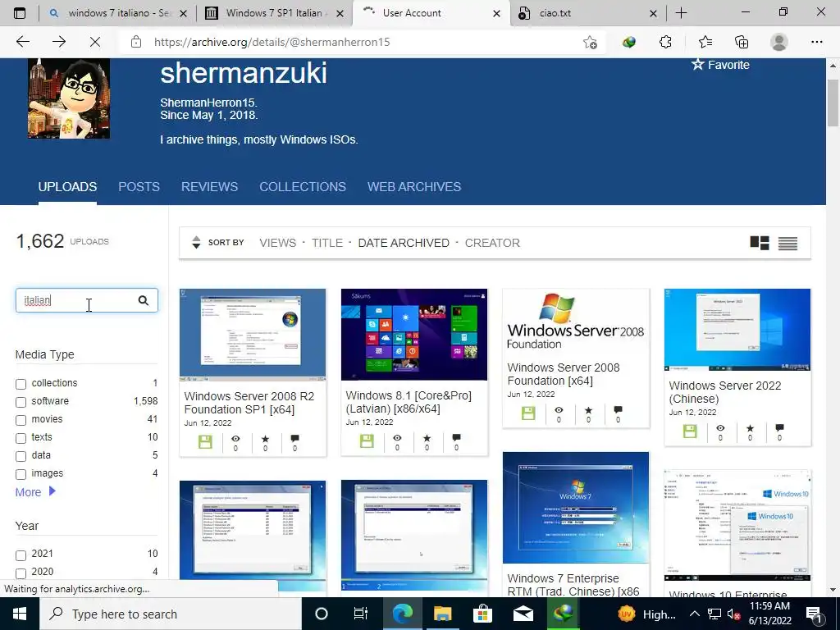Screen dimensions: 840x630
Task: Switch to tile view layout icon
Action: pos(759,243)
